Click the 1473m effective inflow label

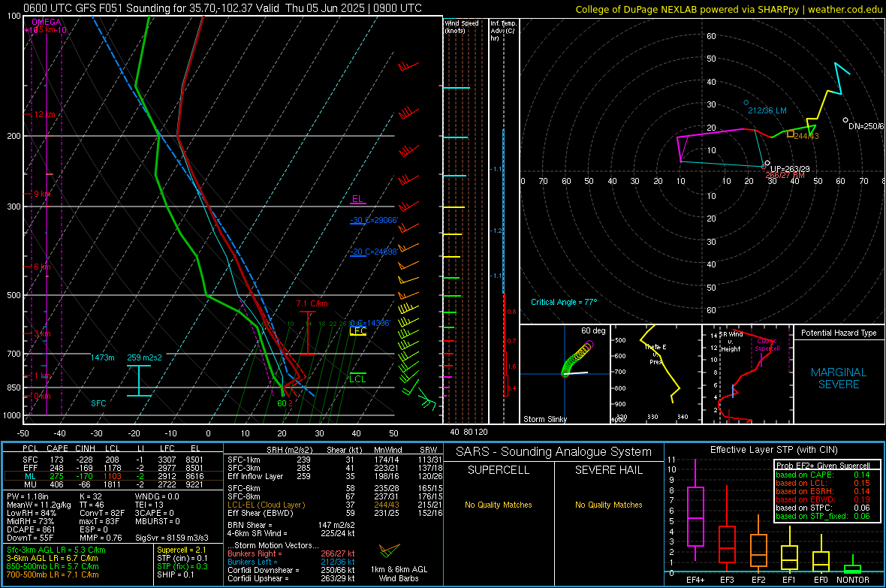pos(102,357)
